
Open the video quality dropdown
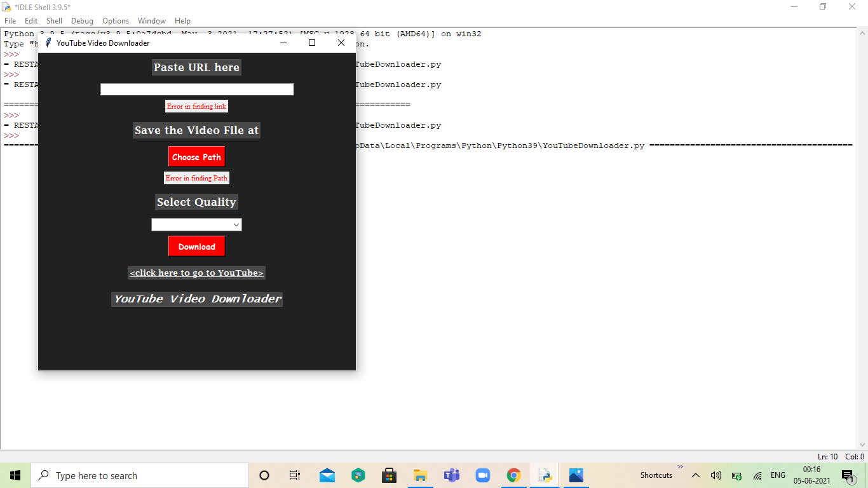click(196, 224)
